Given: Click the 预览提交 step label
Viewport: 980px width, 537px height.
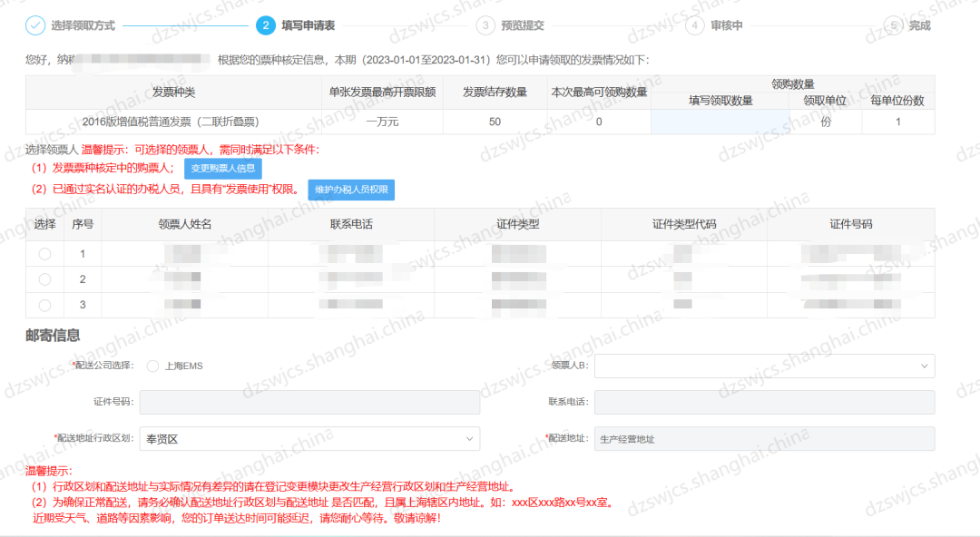Looking at the screenshot, I should (x=523, y=25).
